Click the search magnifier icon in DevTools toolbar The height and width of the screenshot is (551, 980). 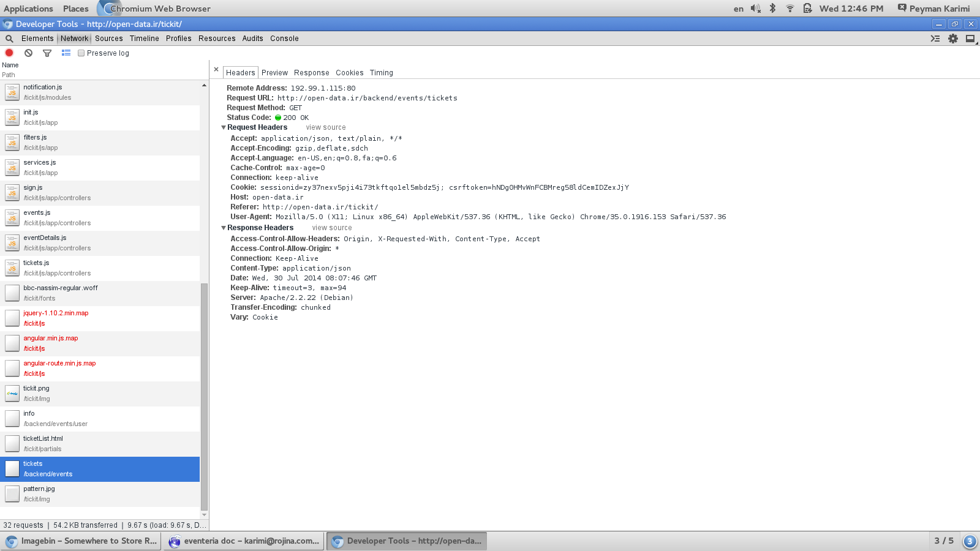point(9,39)
